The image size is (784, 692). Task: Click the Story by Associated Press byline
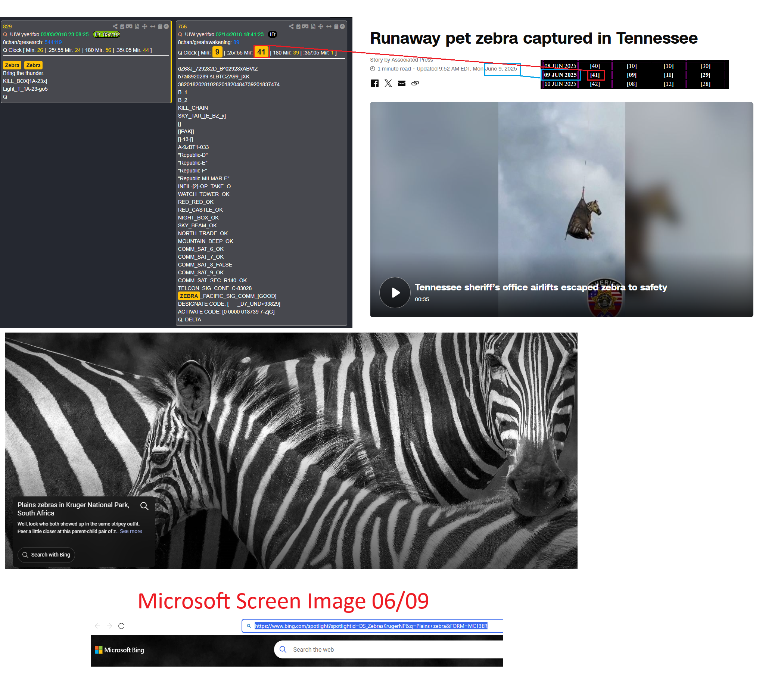click(x=401, y=60)
